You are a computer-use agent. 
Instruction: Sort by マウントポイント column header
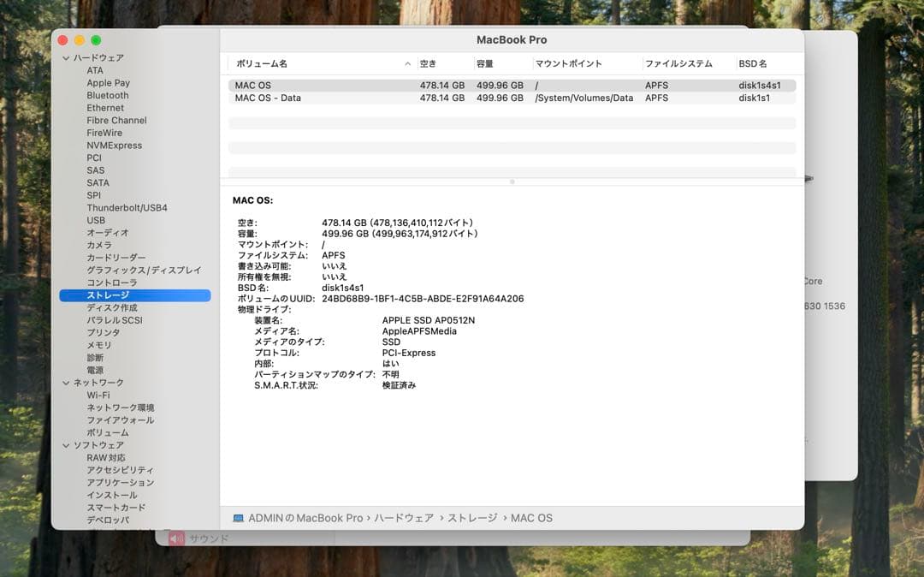click(569, 63)
